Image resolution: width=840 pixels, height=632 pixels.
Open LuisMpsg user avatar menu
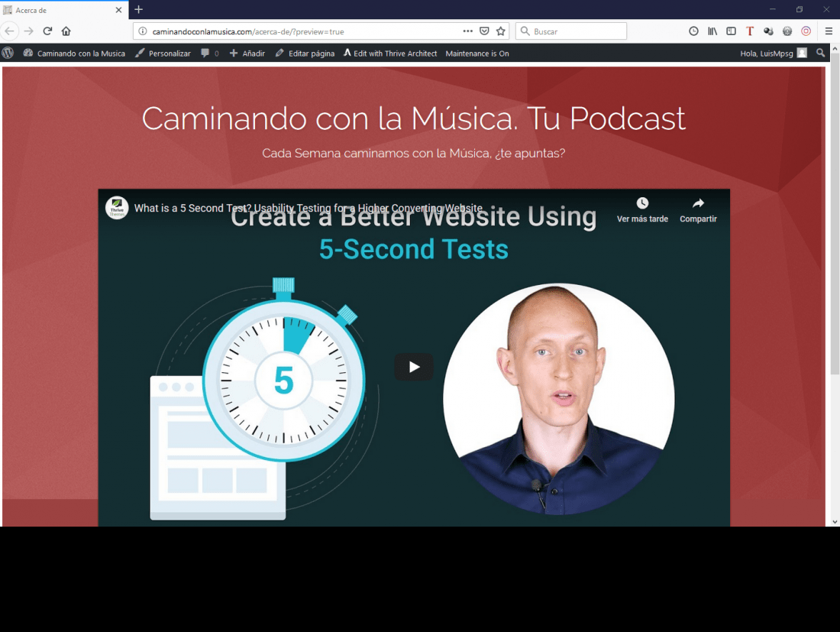(x=802, y=53)
